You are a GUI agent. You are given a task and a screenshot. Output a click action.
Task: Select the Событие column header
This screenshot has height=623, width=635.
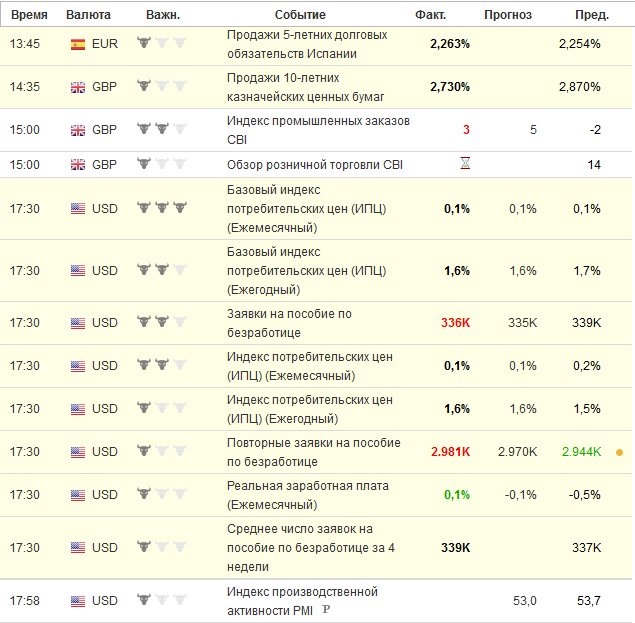pos(300,15)
